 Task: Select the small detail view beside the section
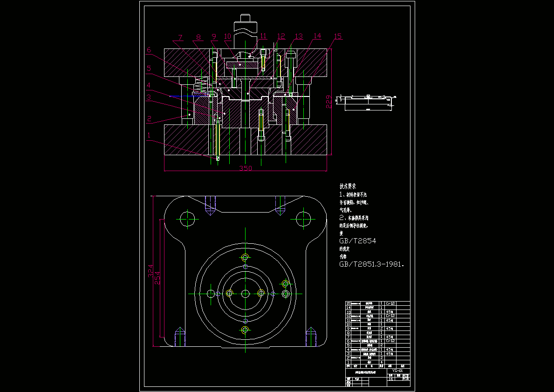point(367,103)
